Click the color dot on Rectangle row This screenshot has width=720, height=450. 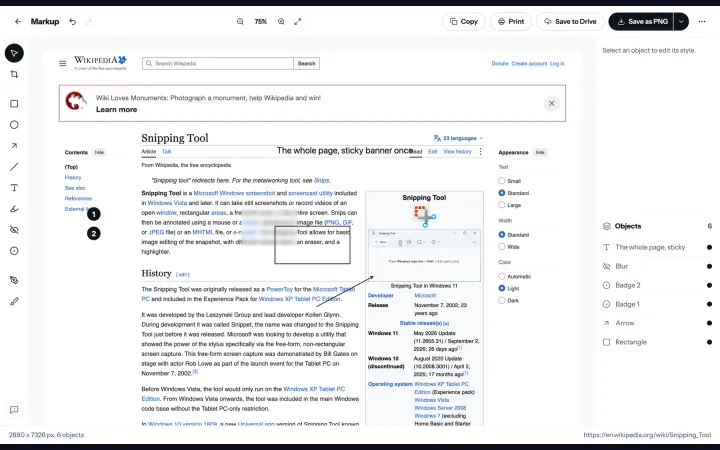709,343
